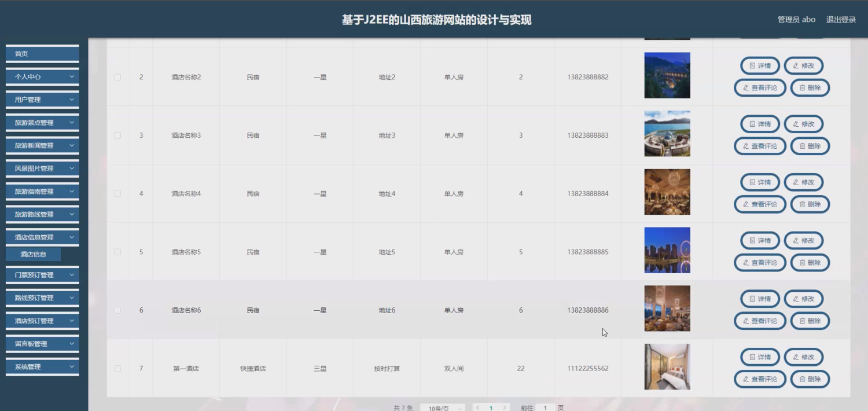868x411 pixels.
Task: Go to previous page arrow in pagination
Action: (478, 408)
